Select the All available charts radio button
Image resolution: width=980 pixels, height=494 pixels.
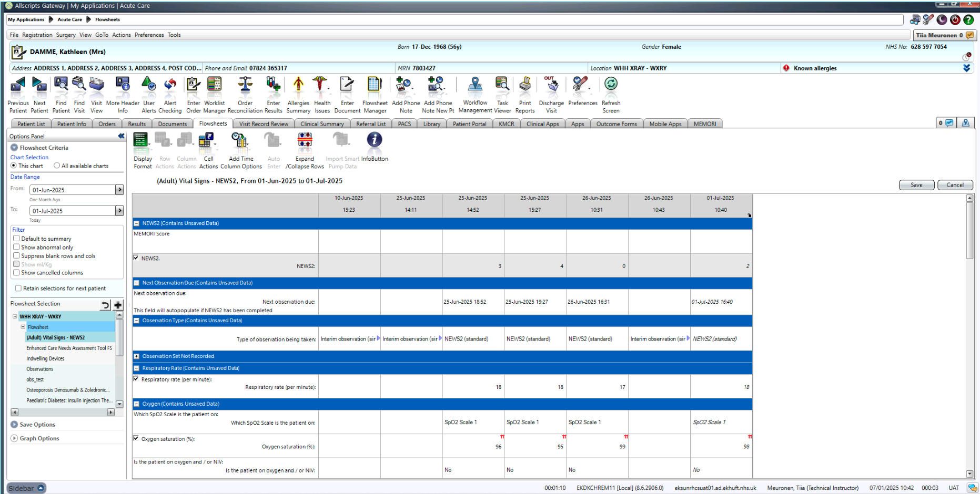(57, 166)
